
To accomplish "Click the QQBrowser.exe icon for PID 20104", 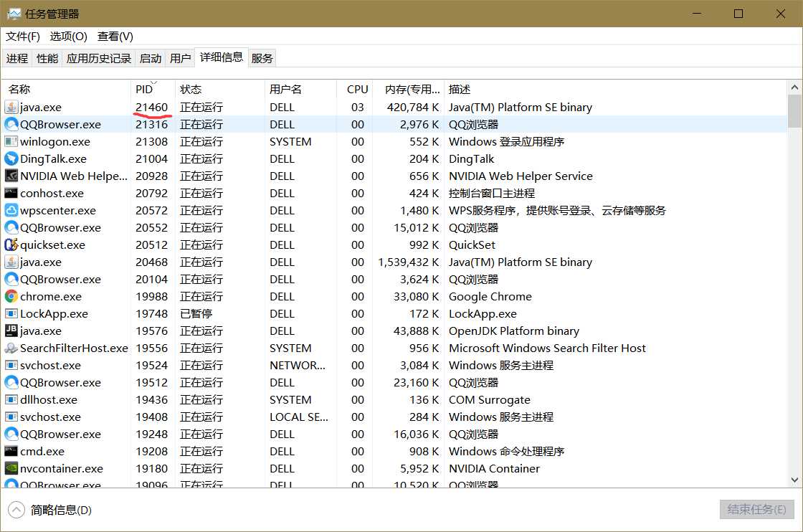I will point(11,279).
